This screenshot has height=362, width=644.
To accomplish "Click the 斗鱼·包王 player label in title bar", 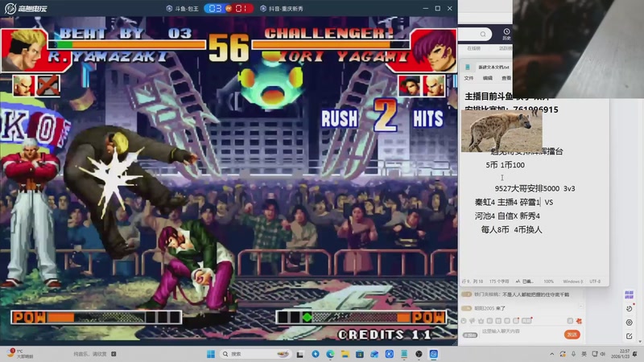I will pyautogui.click(x=183, y=8).
